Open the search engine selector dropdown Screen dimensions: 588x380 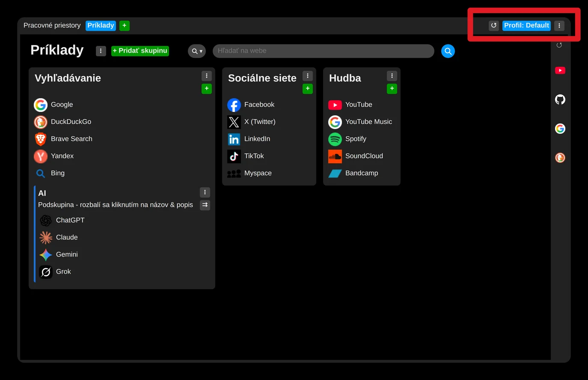197,51
